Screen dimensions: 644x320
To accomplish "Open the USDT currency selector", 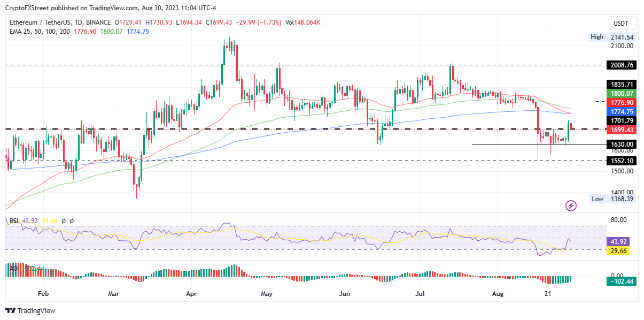I will (622, 23).
